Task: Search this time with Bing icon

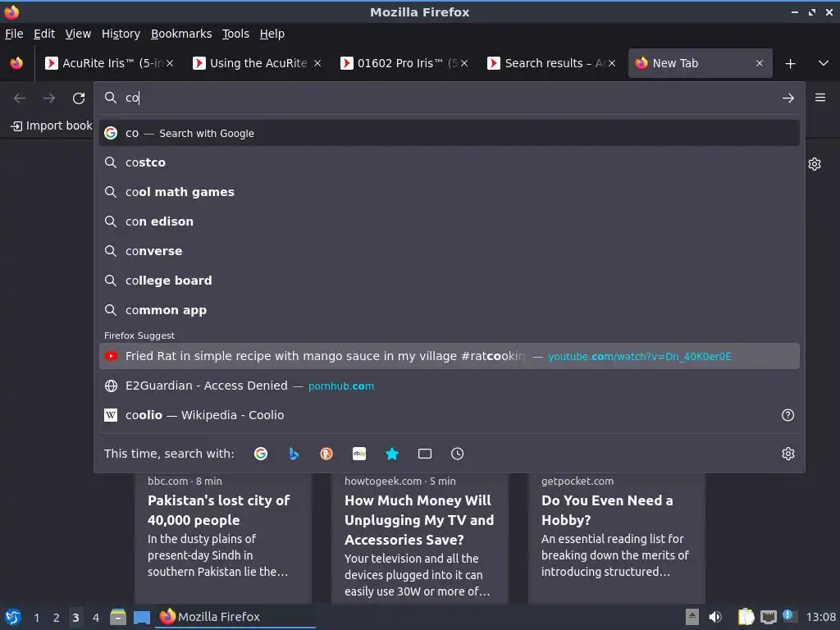Action: (294, 454)
